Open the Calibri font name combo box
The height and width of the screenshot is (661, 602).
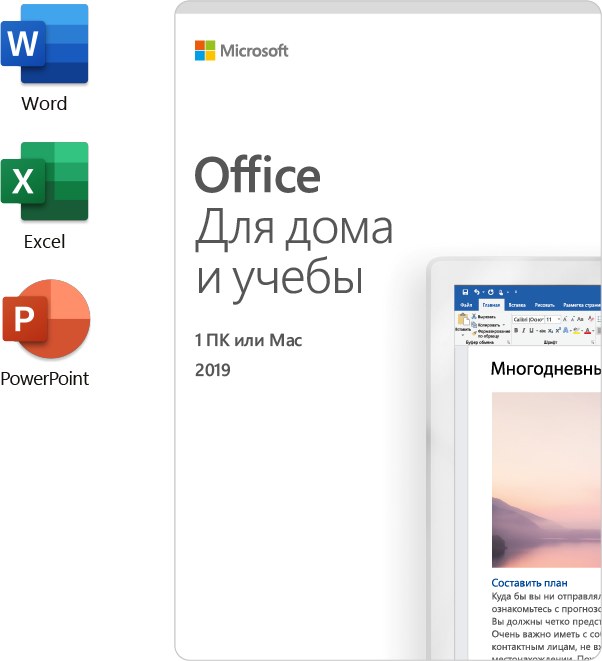[529, 320]
